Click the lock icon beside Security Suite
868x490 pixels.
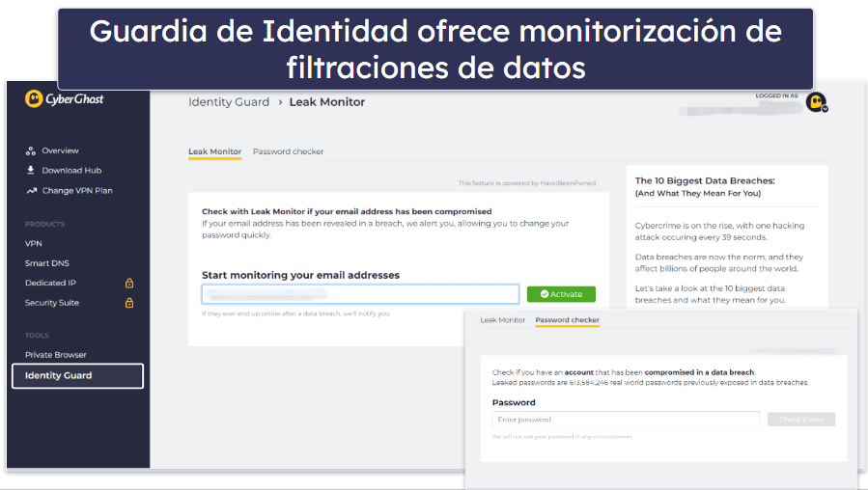coord(129,303)
